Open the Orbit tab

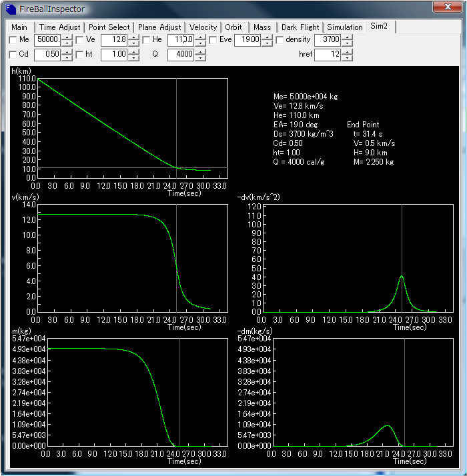tap(233, 27)
